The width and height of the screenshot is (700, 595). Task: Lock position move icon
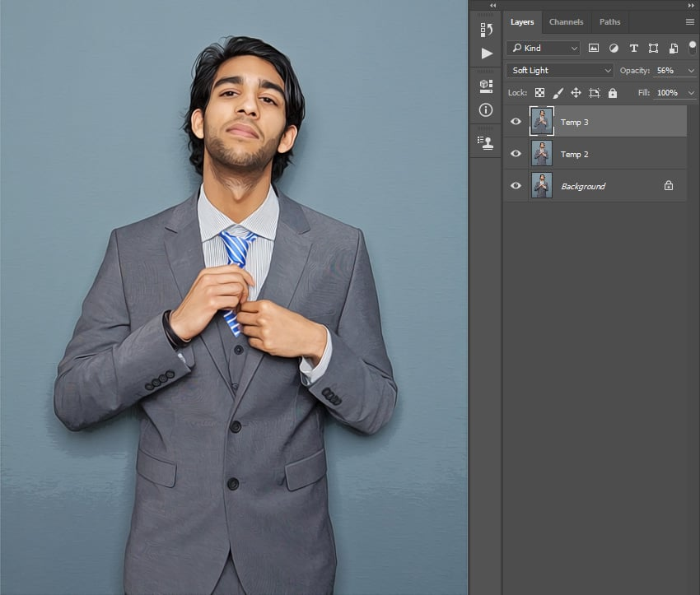[576, 93]
